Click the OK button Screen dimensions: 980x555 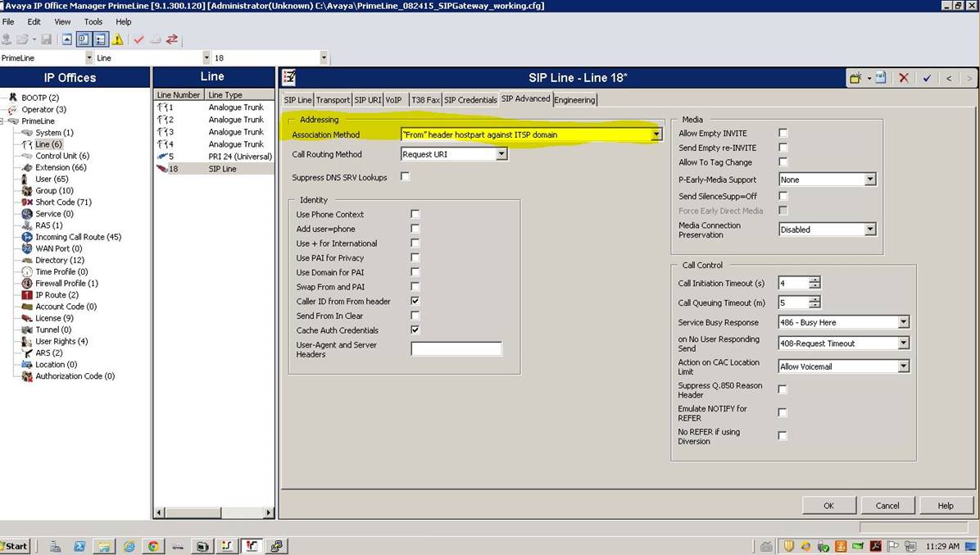(x=828, y=506)
